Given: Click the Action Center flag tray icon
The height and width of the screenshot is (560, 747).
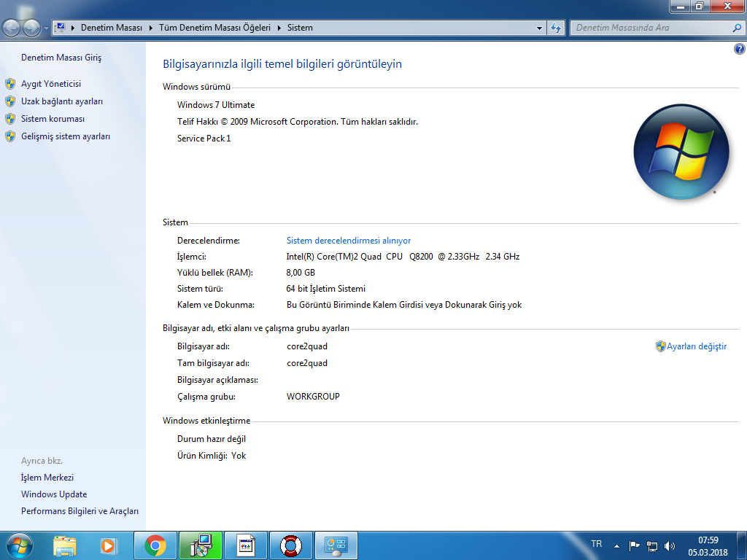Looking at the screenshot, I should tap(634, 545).
